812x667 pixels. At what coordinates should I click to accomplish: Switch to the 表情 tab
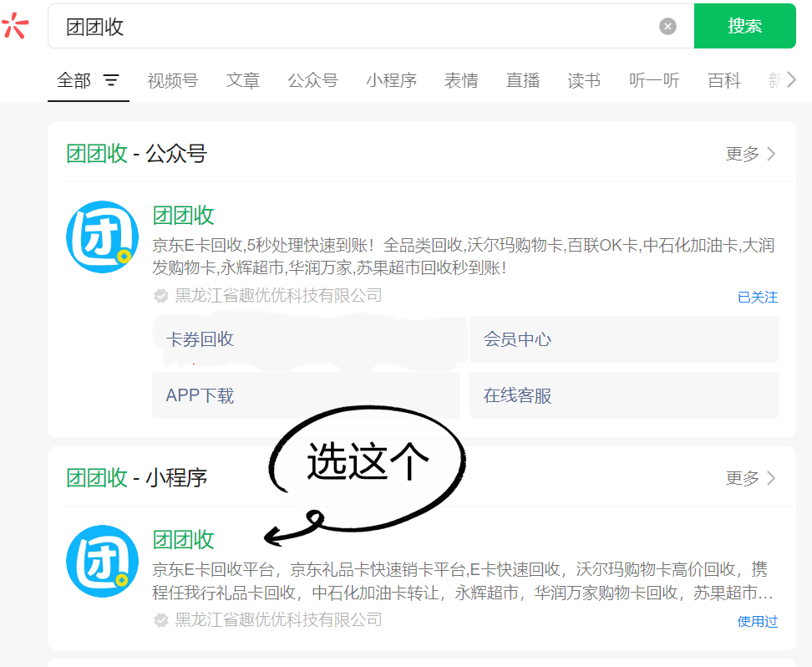[461, 80]
